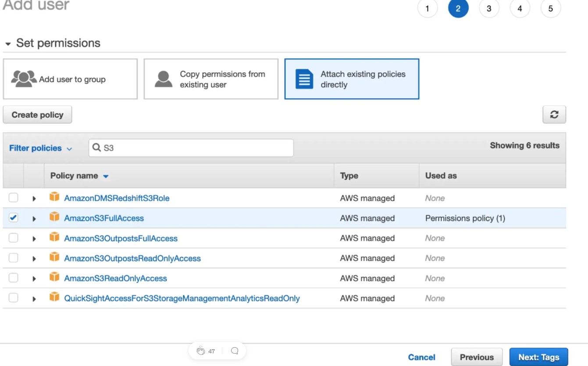The width and height of the screenshot is (588, 366).
Task: Sort by the Policy name column header
Action: [x=74, y=175]
